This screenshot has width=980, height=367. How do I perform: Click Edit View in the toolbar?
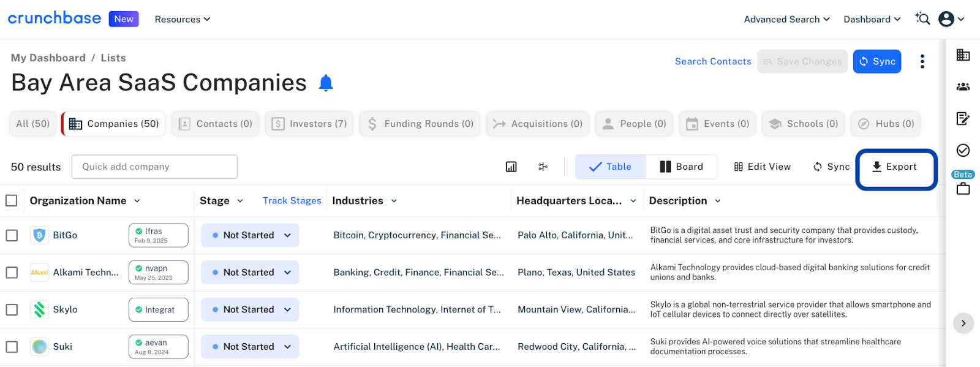tap(763, 167)
